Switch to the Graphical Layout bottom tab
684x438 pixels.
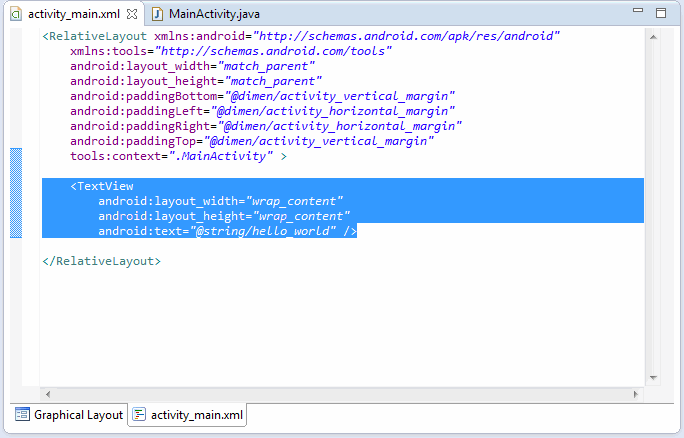pos(69,414)
